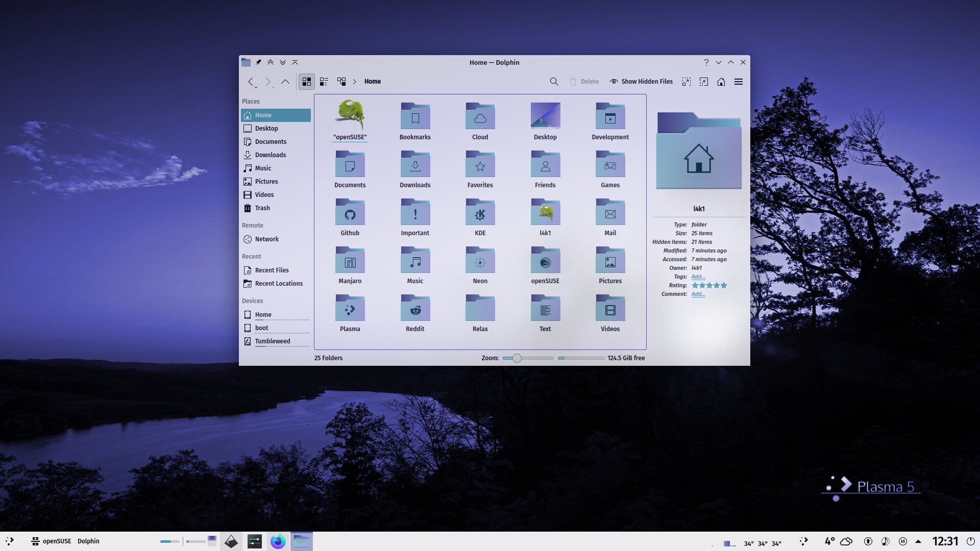Screen dimensions: 980x551
Task: Expand hidden system tray icons
Action: (918, 541)
